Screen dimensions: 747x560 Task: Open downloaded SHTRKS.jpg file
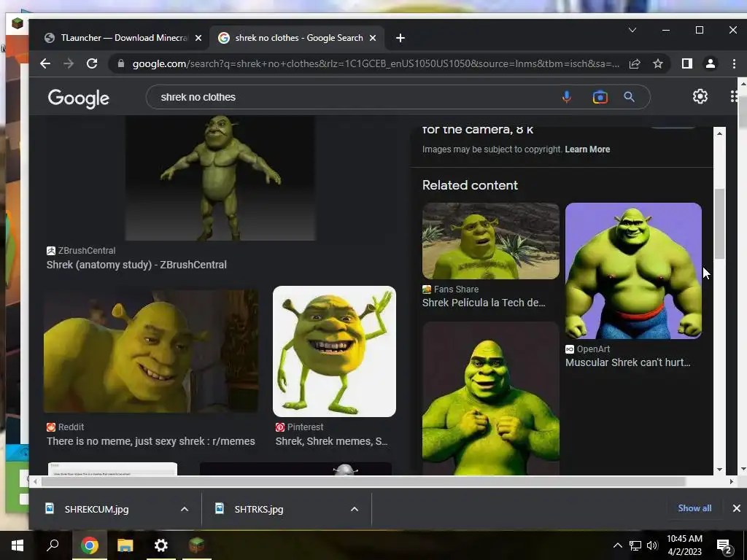coord(259,510)
